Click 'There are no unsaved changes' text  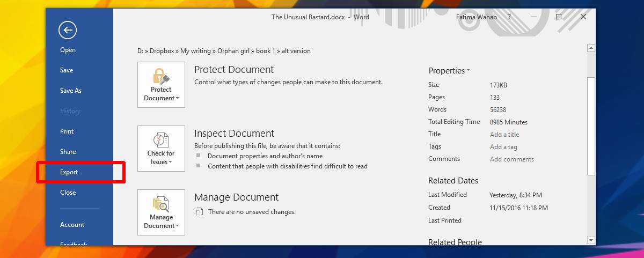point(252,212)
